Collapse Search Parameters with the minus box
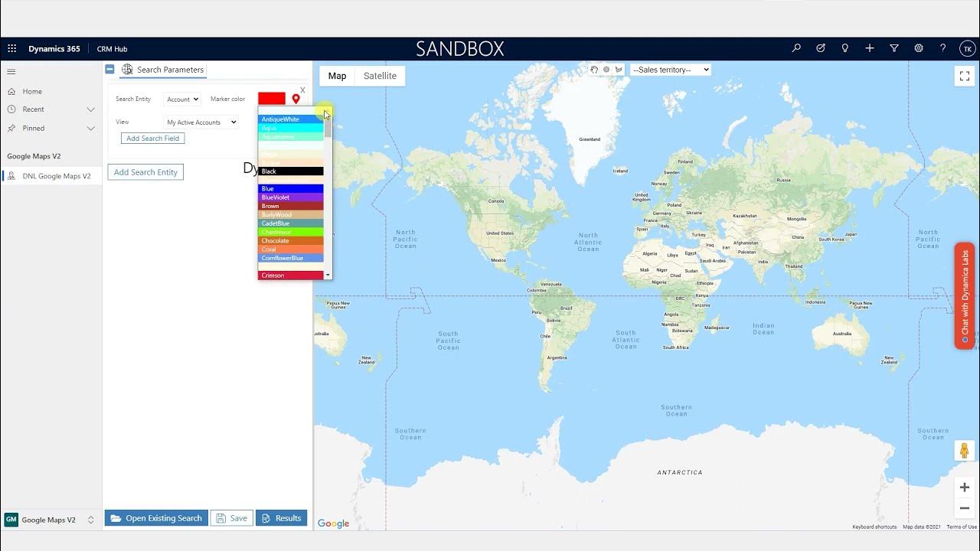The image size is (980, 551). pos(109,69)
